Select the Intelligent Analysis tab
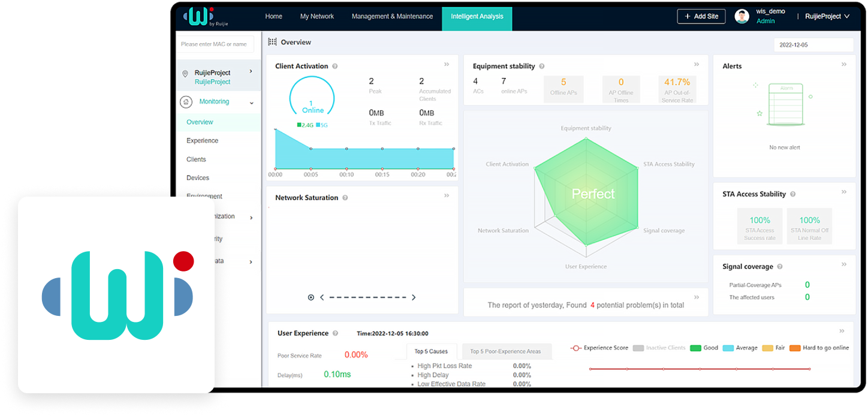The width and height of the screenshot is (868, 416). pyautogui.click(x=477, y=19)
